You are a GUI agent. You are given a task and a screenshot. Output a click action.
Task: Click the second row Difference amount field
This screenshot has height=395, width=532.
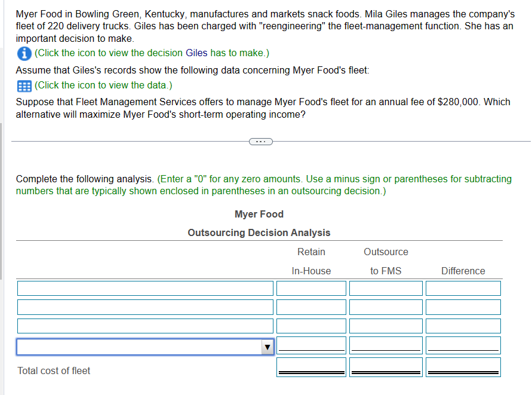coord(463,307)
